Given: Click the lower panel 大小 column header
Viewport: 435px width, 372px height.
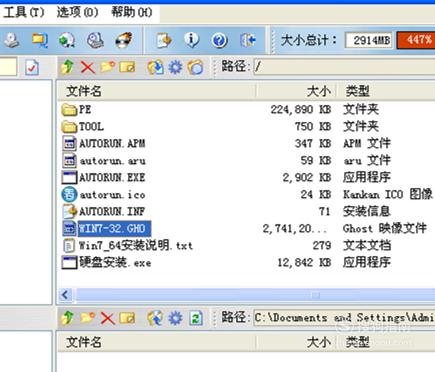Looking at the screenshot, I should pyautogui.click(x=296, y=342).
